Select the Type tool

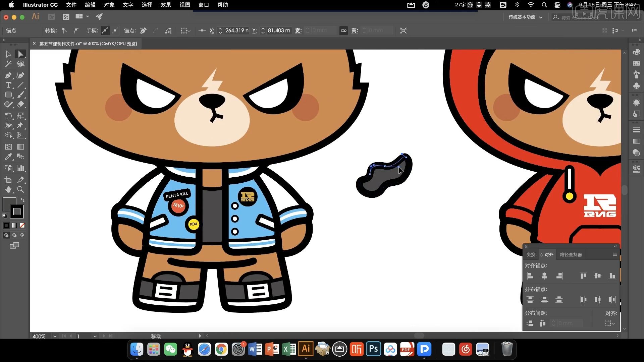point(8,85)
